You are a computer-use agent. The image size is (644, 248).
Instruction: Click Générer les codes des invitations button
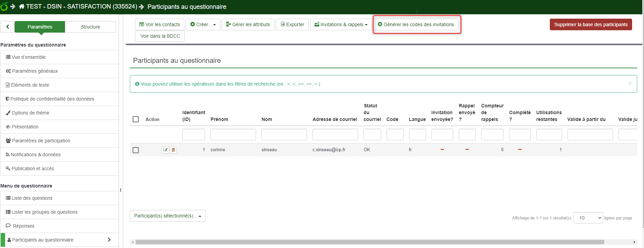coord(416,24)
